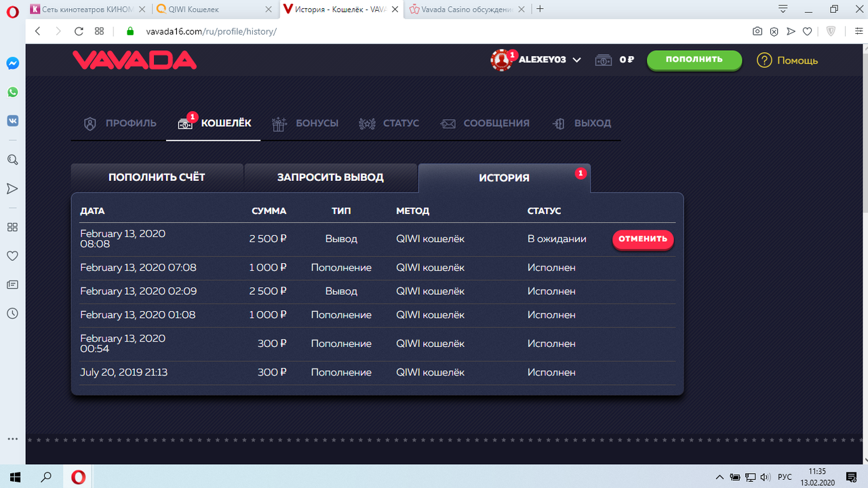Click Opera taskbar icon
The width and height of the screenshot is (868, 488).
pos(78,477)
